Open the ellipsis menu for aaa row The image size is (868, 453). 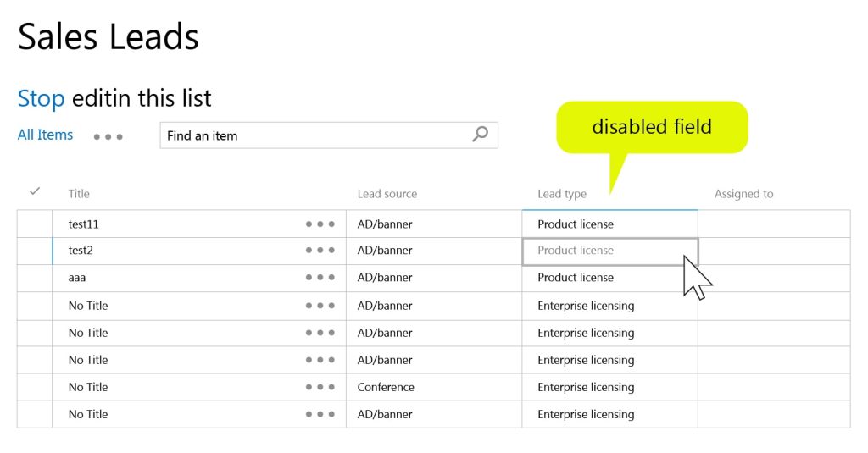point(320,277)
